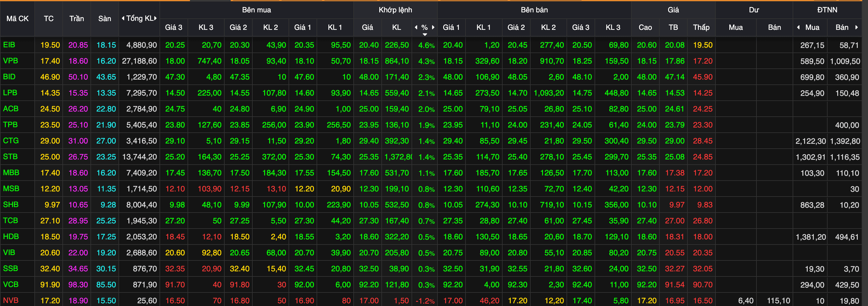Open the VIB stock symbol
The image size is (868, 306).
click(x=9, y=252)
